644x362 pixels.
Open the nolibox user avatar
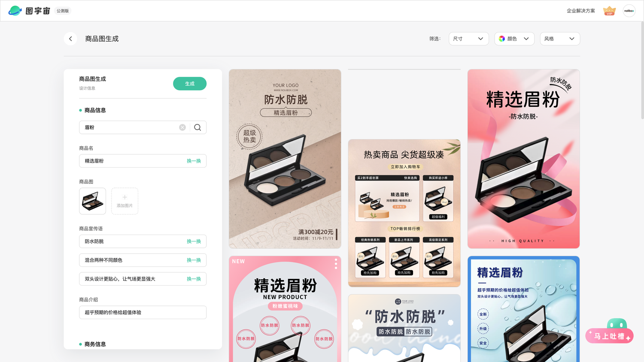click(629, 11)
